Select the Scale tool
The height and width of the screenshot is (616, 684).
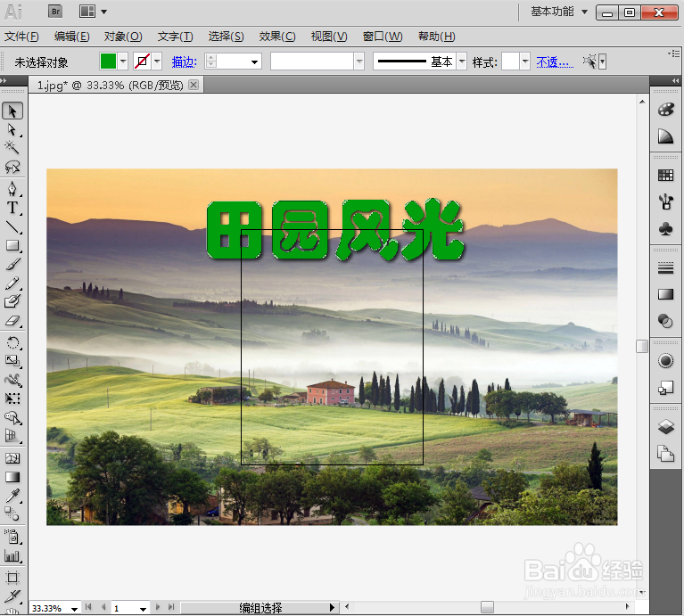click(x=12, y=361)
